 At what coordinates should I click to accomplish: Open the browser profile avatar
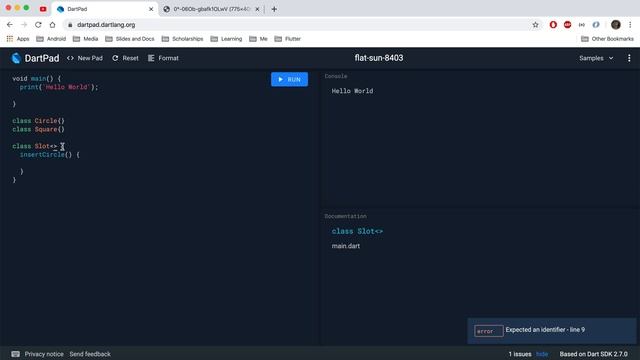pos(616,24)
